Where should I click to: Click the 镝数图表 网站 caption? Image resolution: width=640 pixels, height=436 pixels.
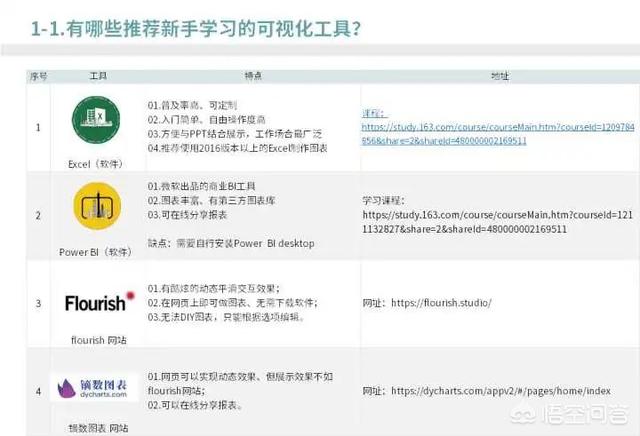[98, 428]
